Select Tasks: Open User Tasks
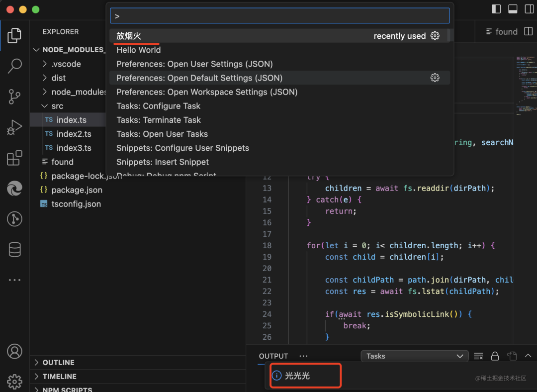Image resolution: width=537 pixels, height=392 pixels. tap(279, 134)
